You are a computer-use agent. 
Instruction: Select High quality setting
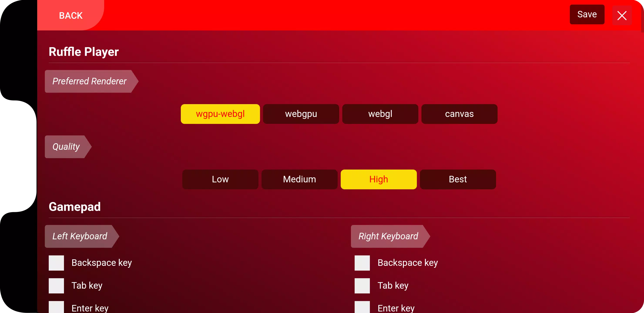click(x=379, y=179)
